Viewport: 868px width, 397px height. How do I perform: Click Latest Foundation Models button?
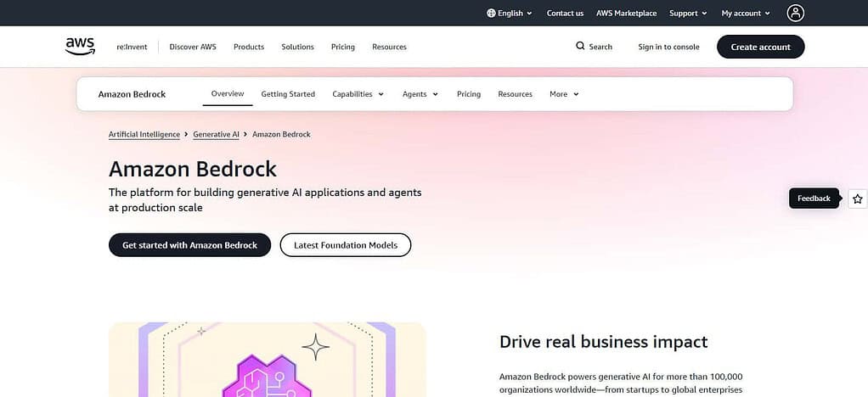(346, 245)
